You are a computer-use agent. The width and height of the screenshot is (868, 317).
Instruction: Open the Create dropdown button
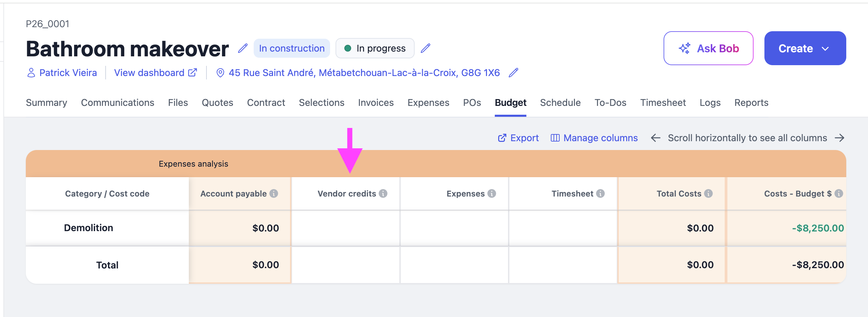(805, 48)
